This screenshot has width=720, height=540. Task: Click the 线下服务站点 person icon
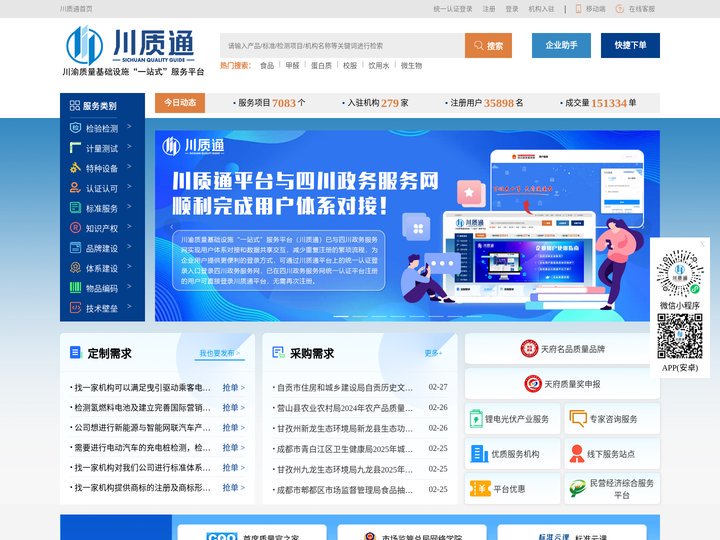(577, 454)
